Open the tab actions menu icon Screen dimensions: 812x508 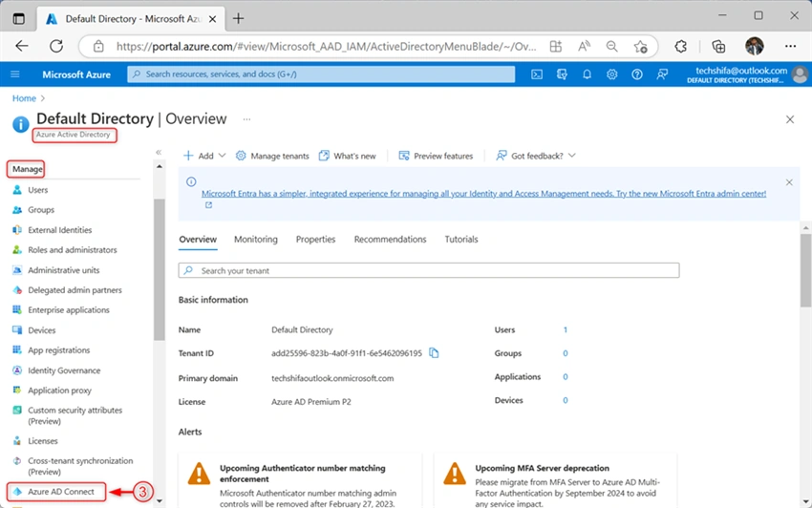click(x=19, y=19)
